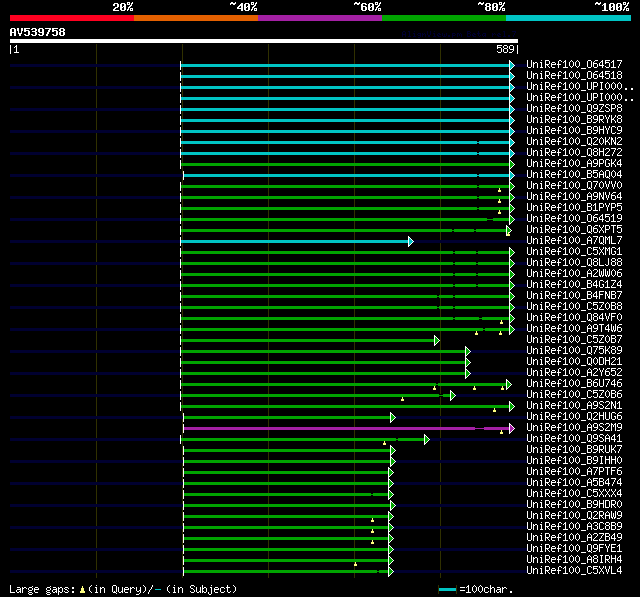Click UniRef100_A9PGK4 text

click(574, 164)
